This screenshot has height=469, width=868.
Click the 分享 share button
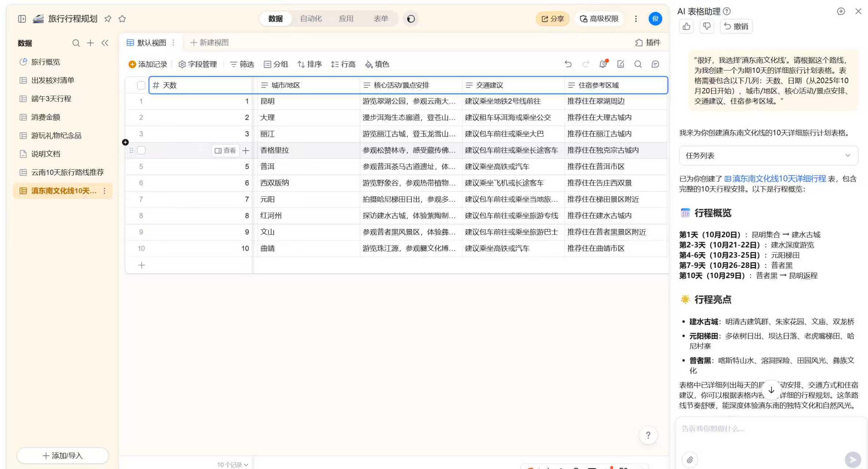tap(552, 19)
